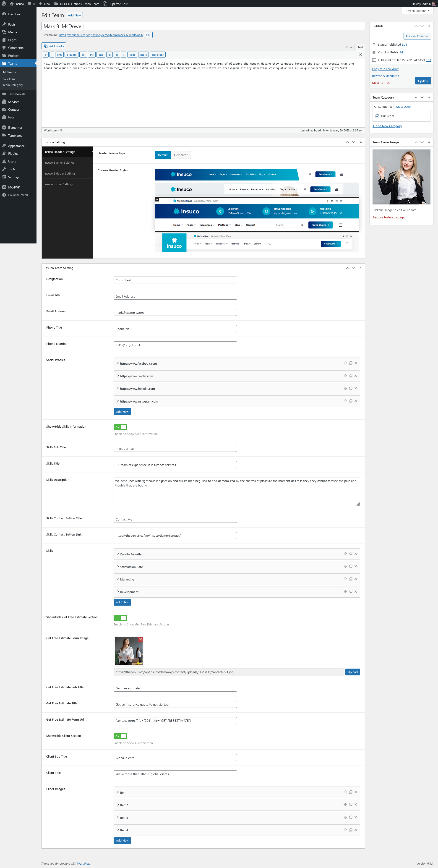Open the Insuco Banner Settings tab

pos(59,162)
